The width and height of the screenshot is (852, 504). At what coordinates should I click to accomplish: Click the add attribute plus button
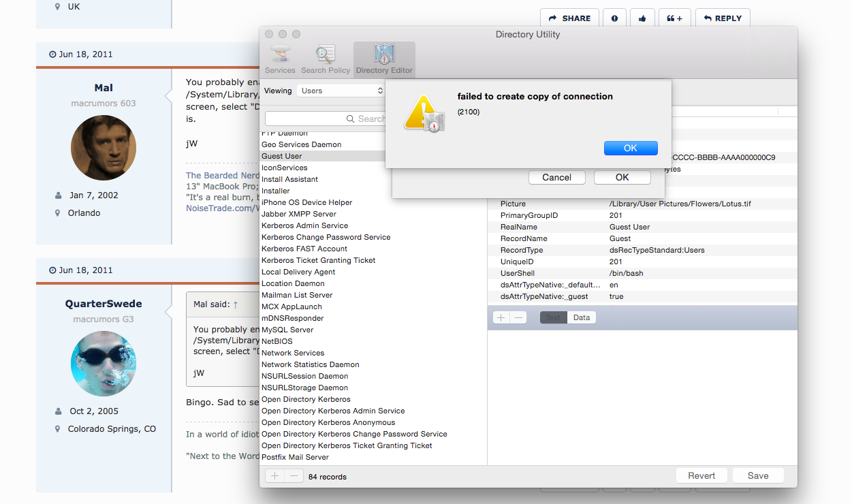pyautogui.click(x=501, y=317)
